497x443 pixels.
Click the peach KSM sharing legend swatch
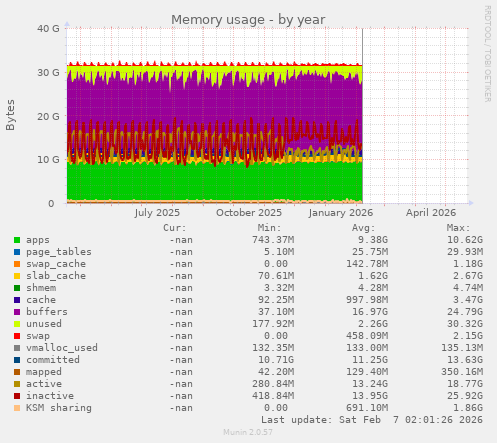pyautogui.click(x=17, y=408)
